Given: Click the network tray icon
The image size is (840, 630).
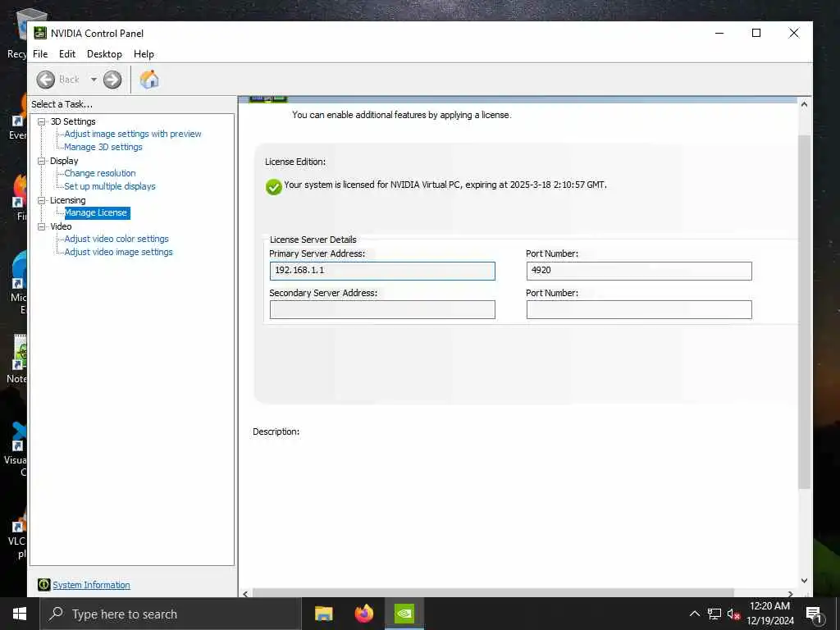Looking at the screenshot, I should coord(714,614).
